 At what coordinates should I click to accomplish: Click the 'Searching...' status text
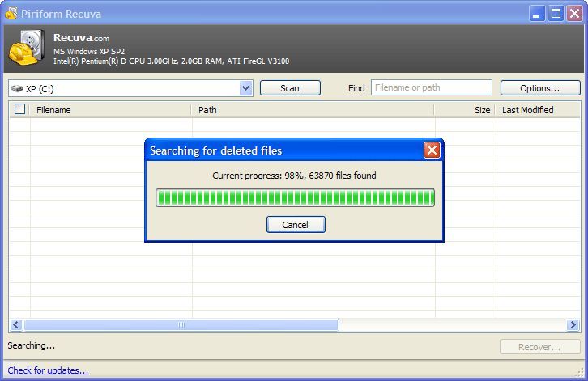(x=31, y=345)
